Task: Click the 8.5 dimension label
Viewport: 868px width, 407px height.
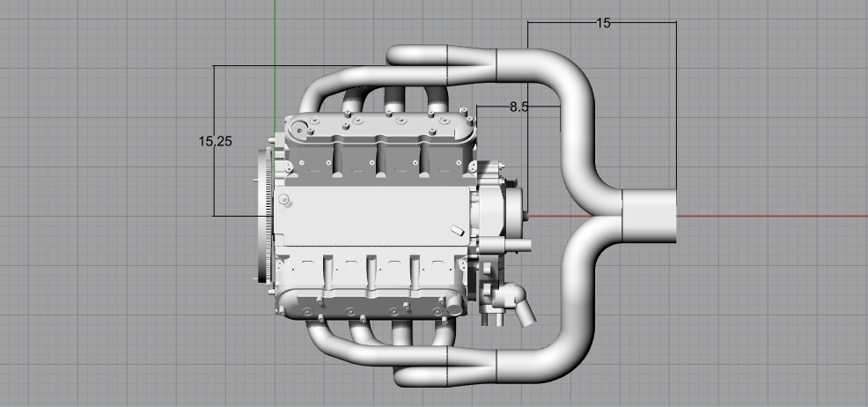Action: [x=519, y=107]
